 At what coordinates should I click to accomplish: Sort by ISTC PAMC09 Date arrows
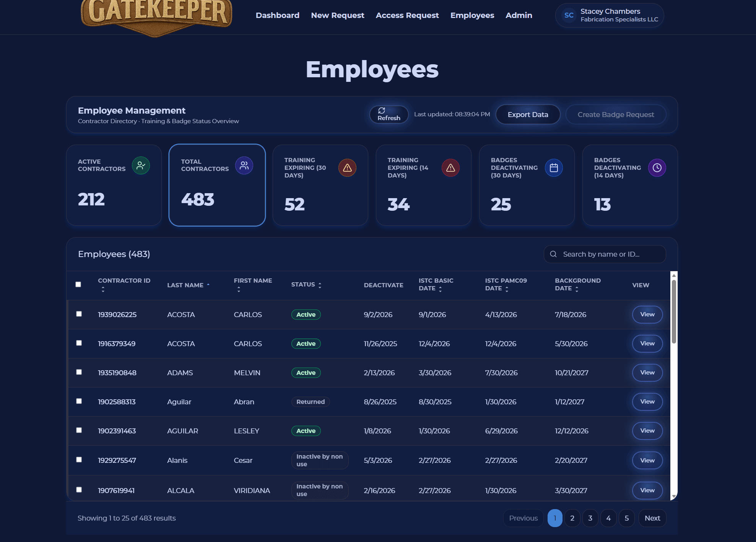point(507,289)
